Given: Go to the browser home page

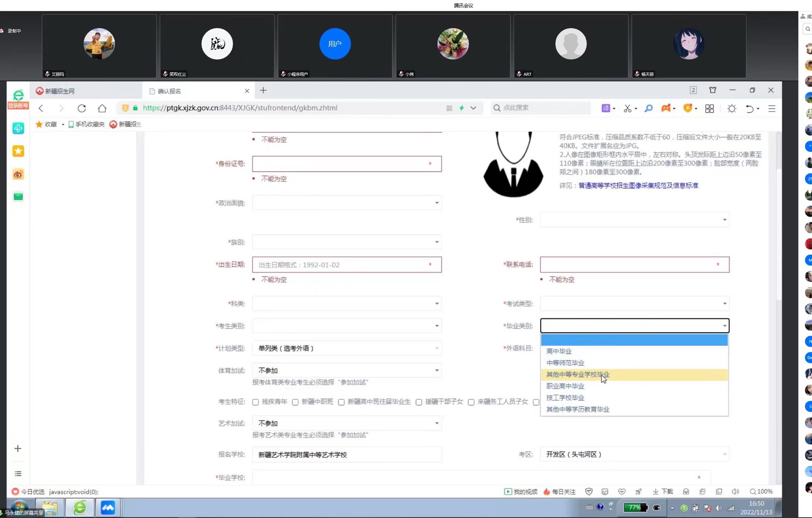Looking at the screenshot, I should click(102, 108).
